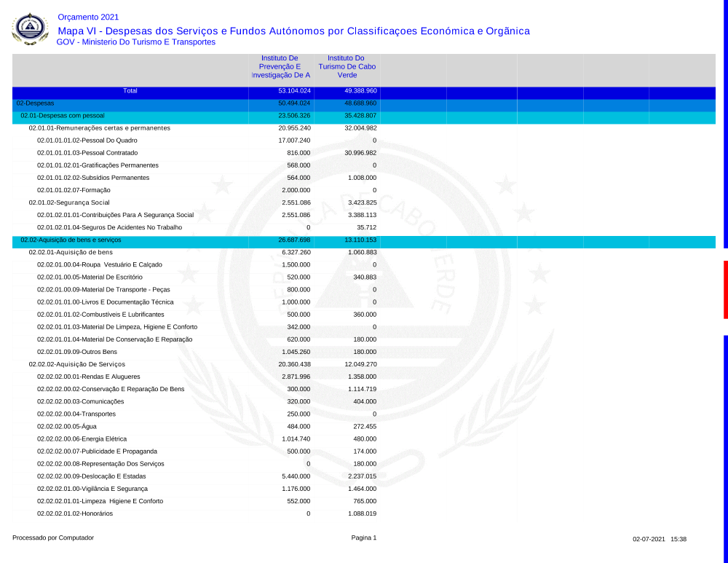
Task: Select the 'Instituto De Prevenção E Investigação' column header
Action: coord(280,66)
